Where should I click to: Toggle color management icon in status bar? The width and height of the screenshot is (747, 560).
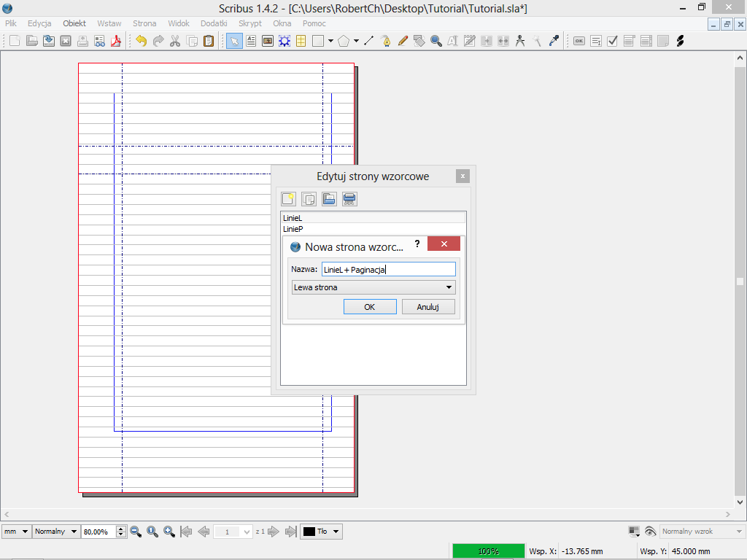[634, 532]
